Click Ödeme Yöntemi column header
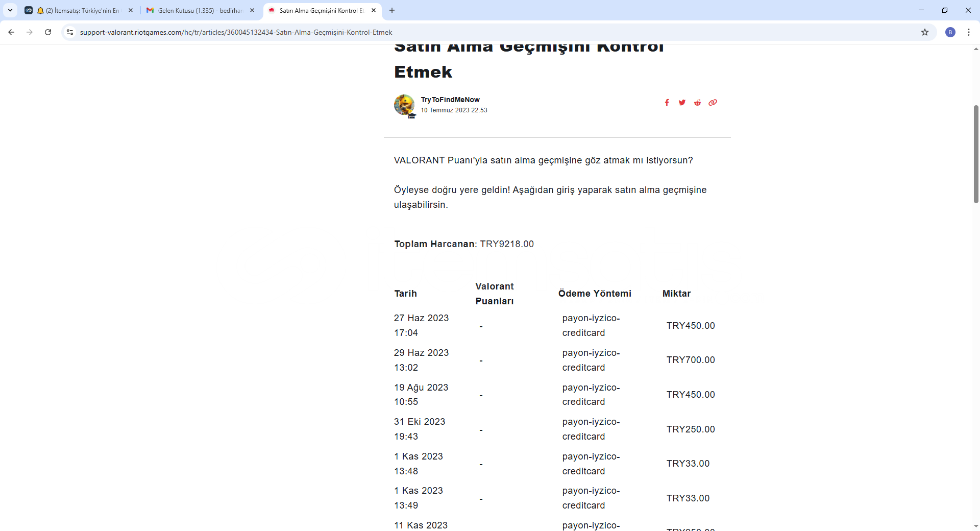 pyautogui.click(x=595, y=294)
